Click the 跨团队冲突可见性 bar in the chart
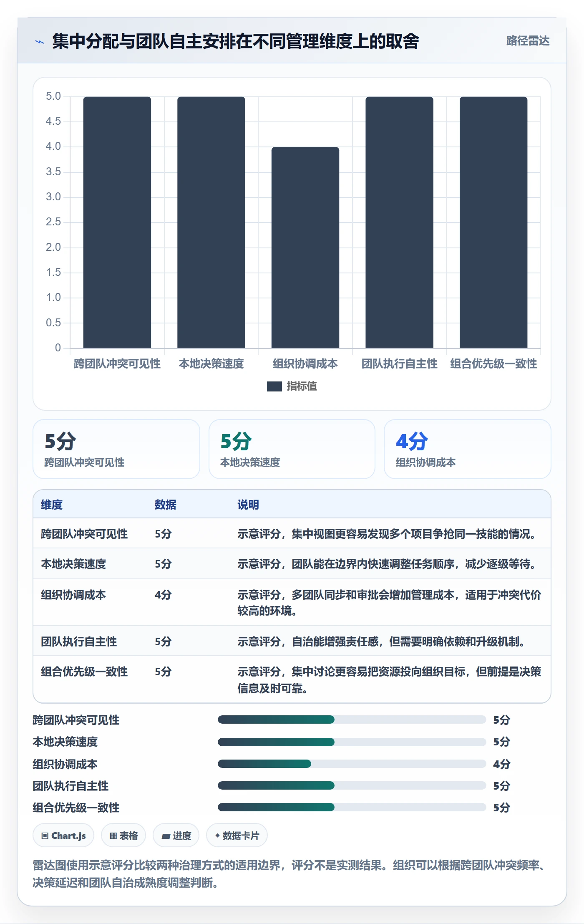 pos(117,222)
